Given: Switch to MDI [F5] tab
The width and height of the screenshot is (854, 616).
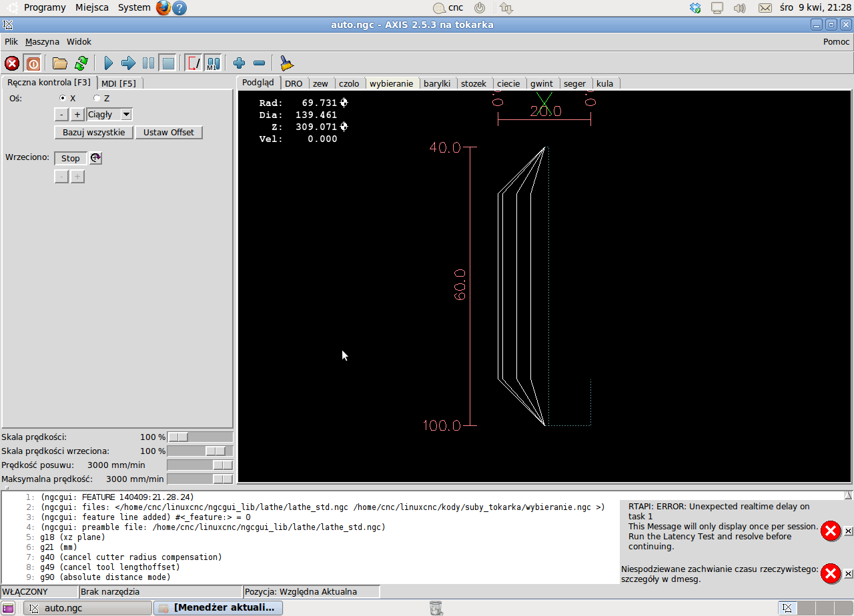Looking at the screenshot, I should [x=119, y=83].
